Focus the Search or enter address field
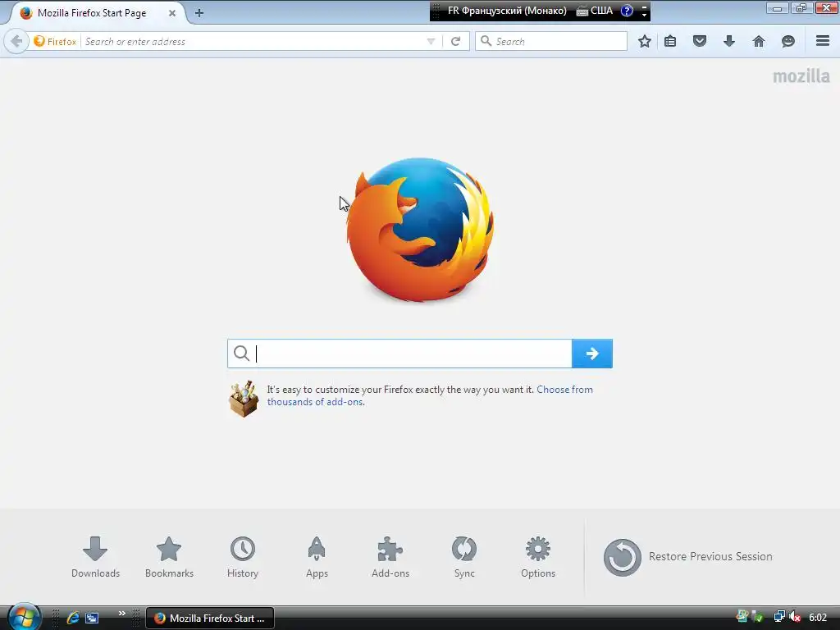Screen dimensions: 840x630 252,41
